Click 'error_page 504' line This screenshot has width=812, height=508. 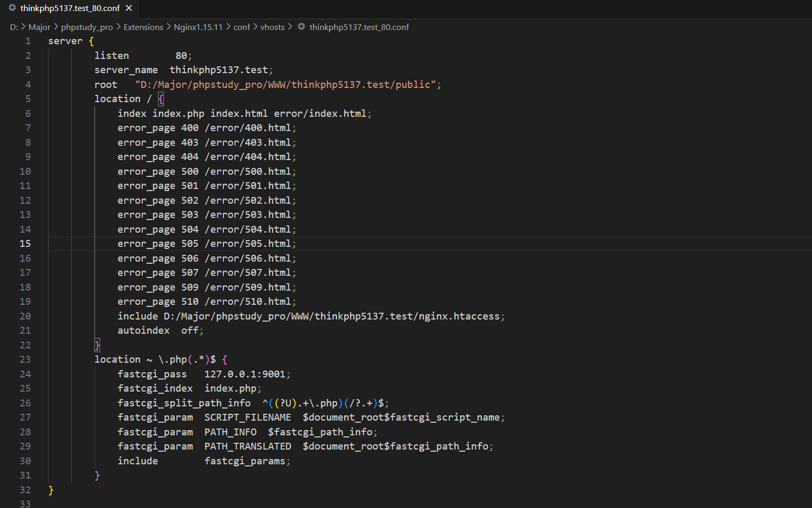pos(207,230)
